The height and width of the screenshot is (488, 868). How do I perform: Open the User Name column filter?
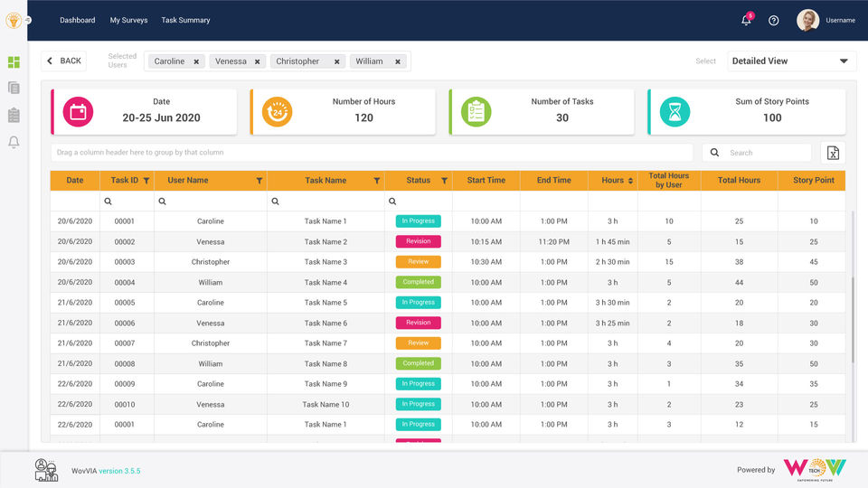pos(259,181)
